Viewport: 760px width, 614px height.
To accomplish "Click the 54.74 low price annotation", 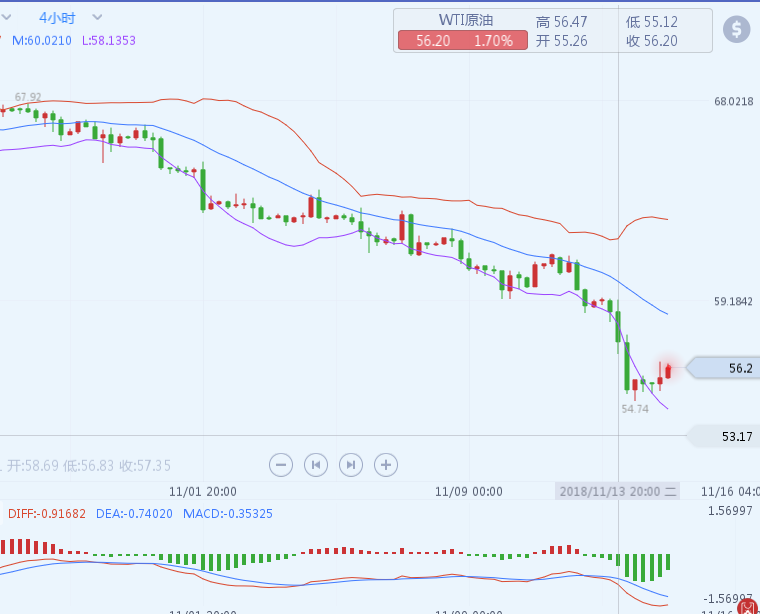I will [x=635, y=409].
